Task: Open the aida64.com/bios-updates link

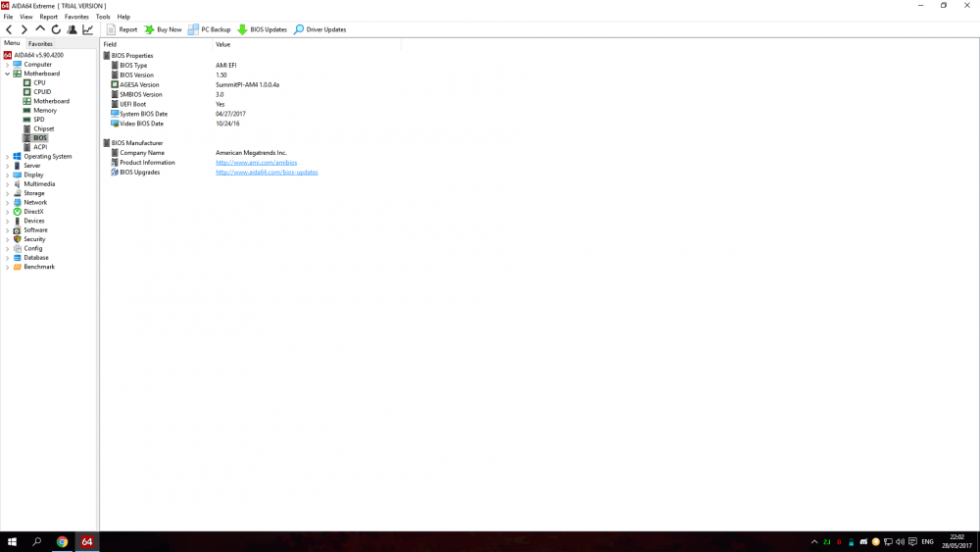Action: tap(267, 172)
